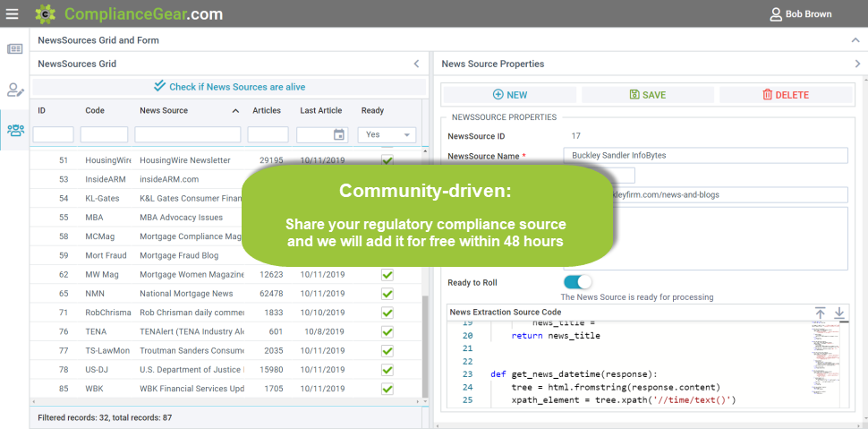Click the Code filter input field
The image size is (868, 429).
[104, 134]
